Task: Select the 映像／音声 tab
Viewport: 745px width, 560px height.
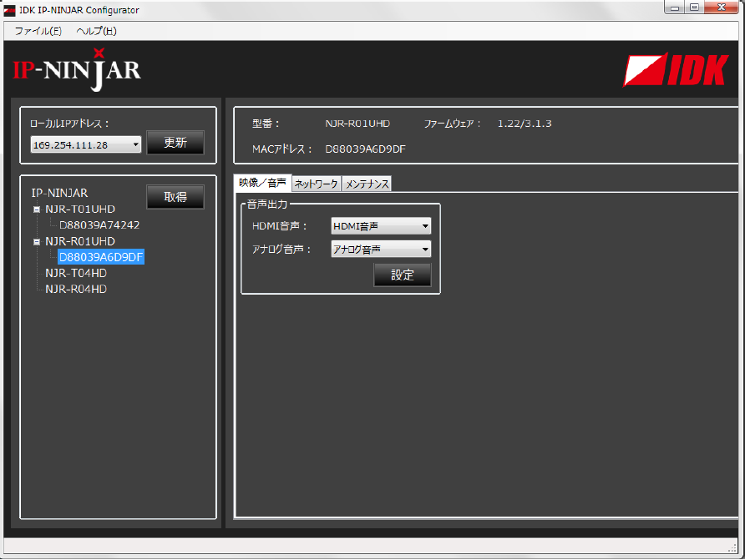Action: point(262,184)
